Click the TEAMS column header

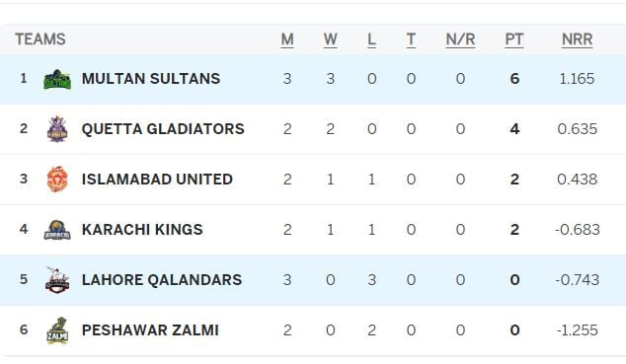pos(40,39)
